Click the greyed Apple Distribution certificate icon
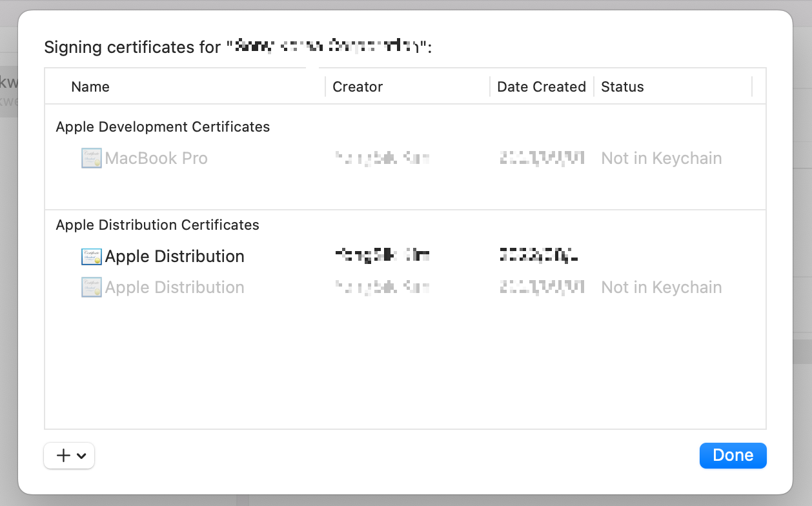 pos(92,287)
